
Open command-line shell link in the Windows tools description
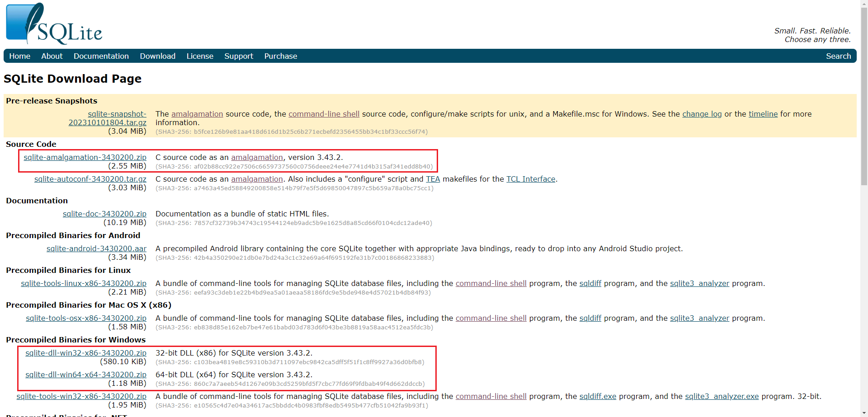click(x=491, y=396)
